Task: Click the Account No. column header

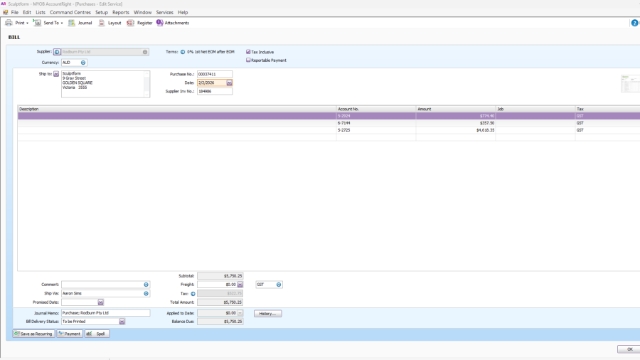Action: click(376, 109)
